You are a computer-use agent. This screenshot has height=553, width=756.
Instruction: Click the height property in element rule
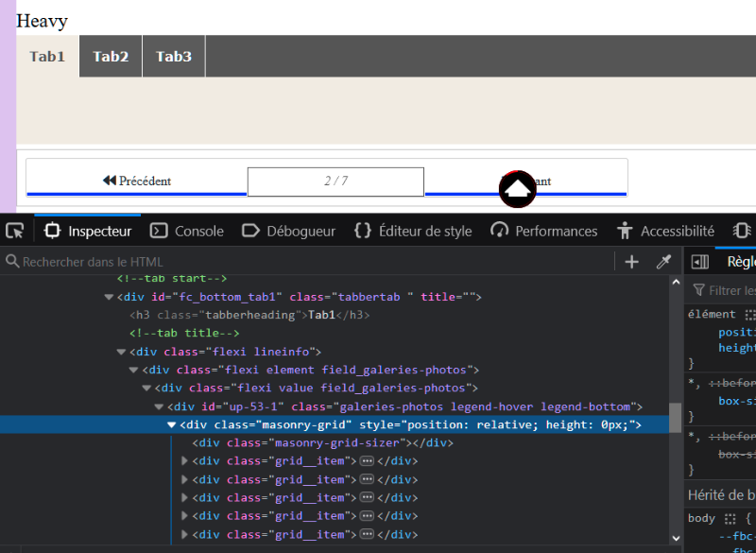click(x=737, y=348)
